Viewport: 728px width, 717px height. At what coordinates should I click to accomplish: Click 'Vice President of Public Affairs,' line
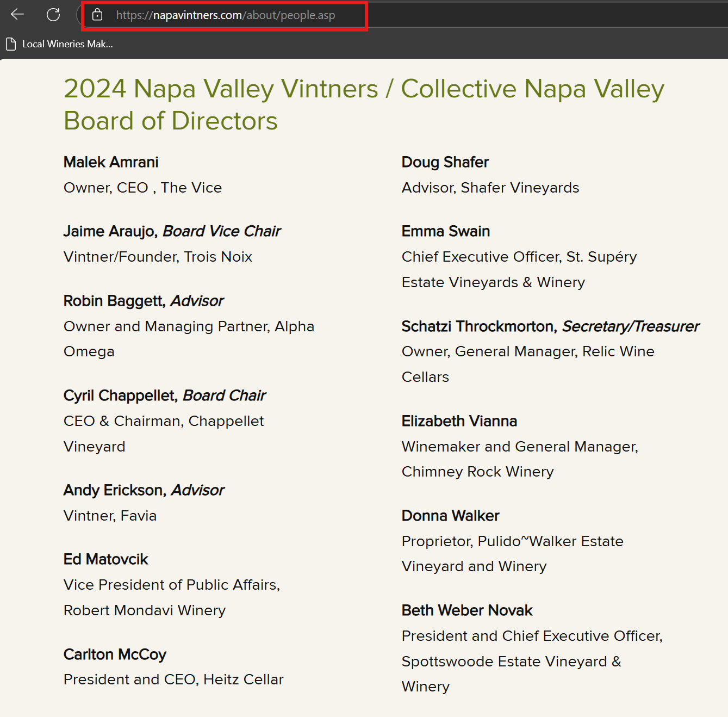[x=172, y=585]
